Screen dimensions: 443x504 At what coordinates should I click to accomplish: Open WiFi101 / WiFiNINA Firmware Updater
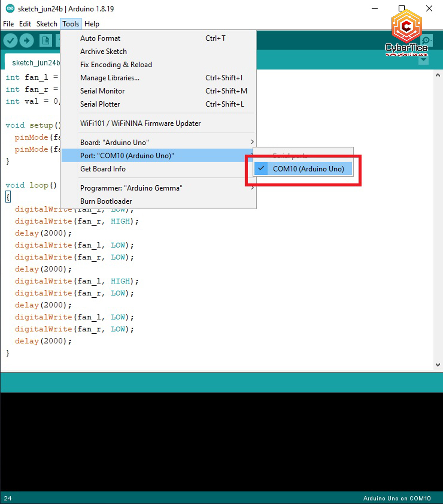(x=140, y=123)
